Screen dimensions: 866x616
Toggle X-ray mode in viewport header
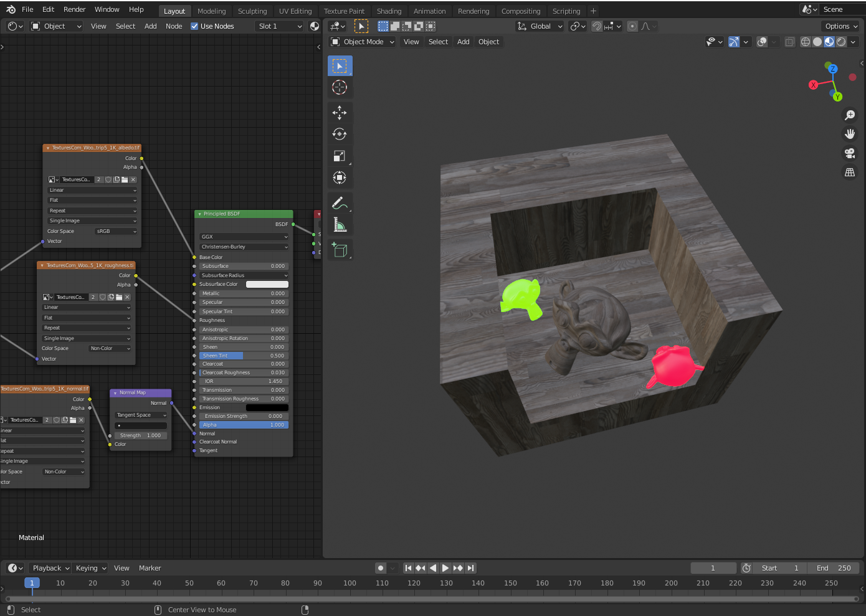[789, 42]
